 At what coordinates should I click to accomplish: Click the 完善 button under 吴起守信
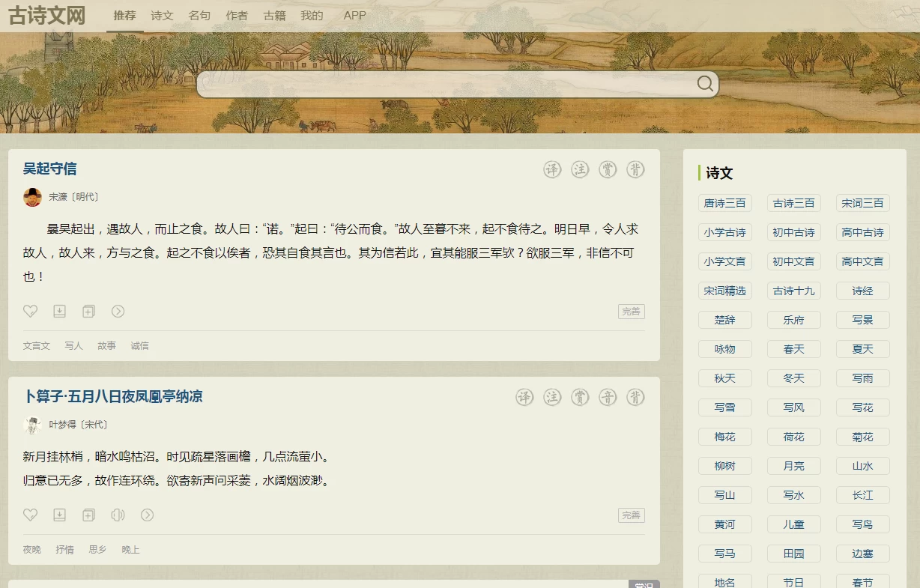(x=631, y=311)
